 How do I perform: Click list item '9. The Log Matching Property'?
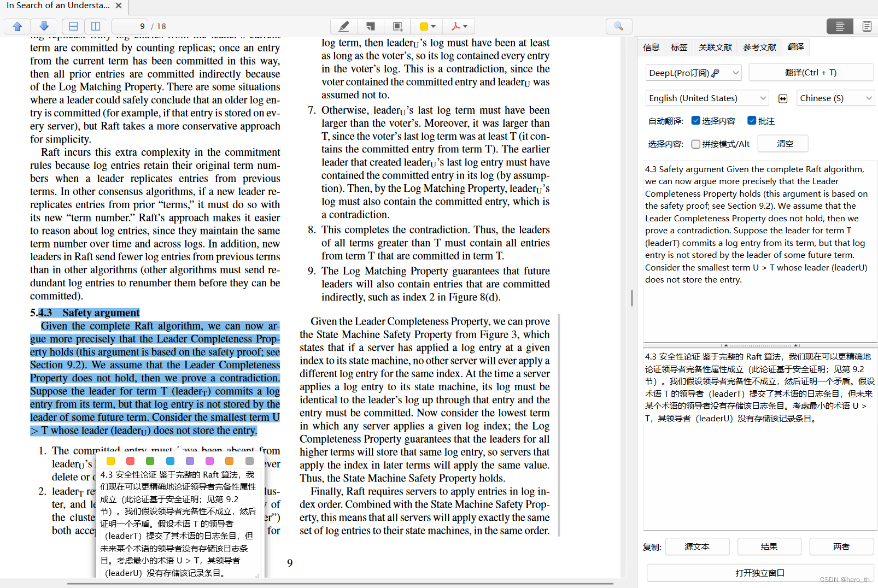pos(429,284)
